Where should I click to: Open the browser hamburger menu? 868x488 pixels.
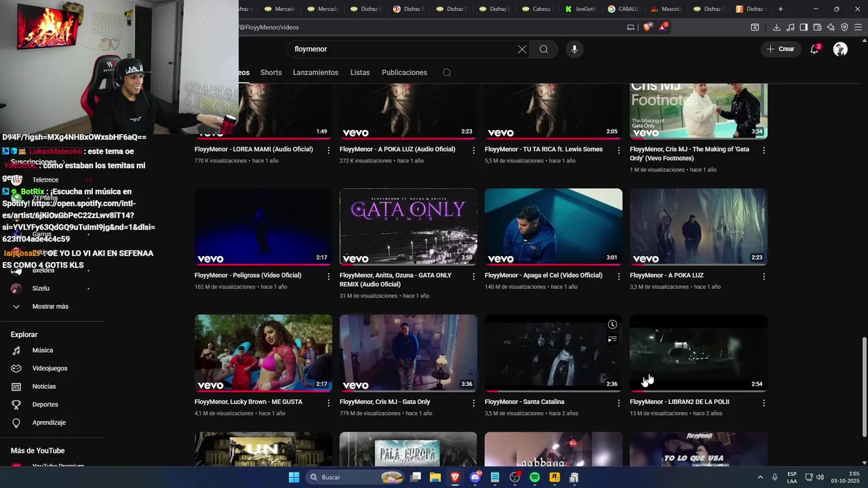pos(859,27)
